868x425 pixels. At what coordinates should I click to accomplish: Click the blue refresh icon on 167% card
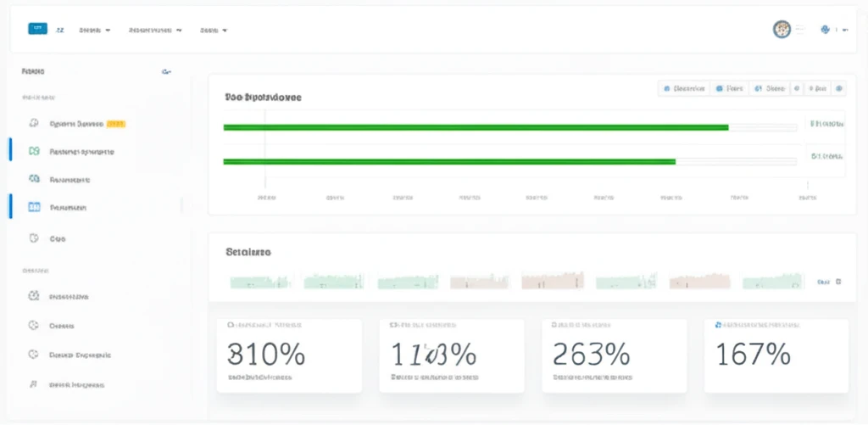coord(720,324)
